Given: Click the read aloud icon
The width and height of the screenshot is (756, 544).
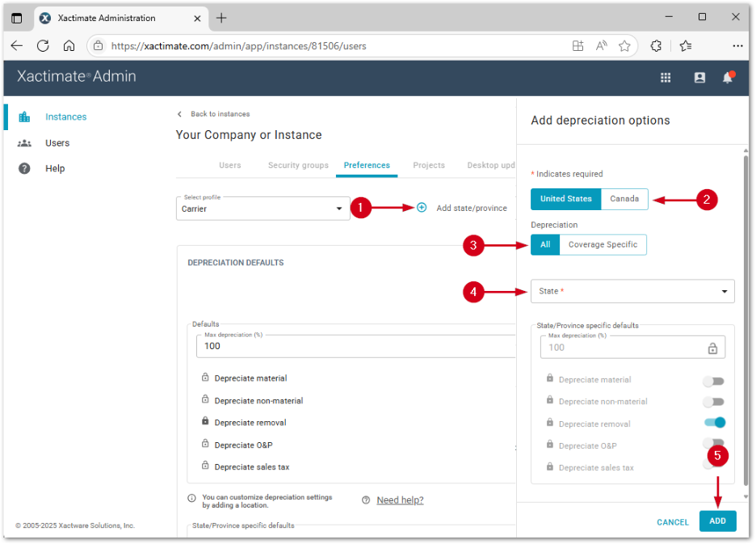Looking at the screenshot, I should 601,46.
